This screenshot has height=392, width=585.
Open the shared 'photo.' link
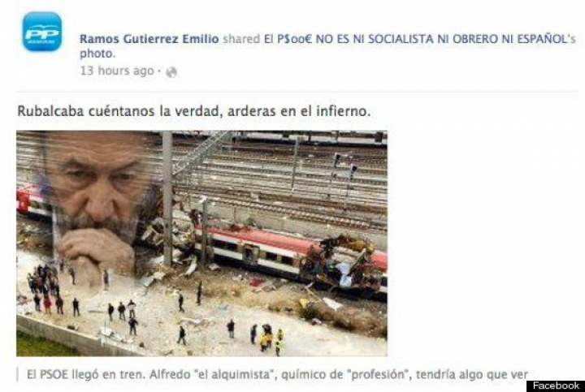pos(97,54)
